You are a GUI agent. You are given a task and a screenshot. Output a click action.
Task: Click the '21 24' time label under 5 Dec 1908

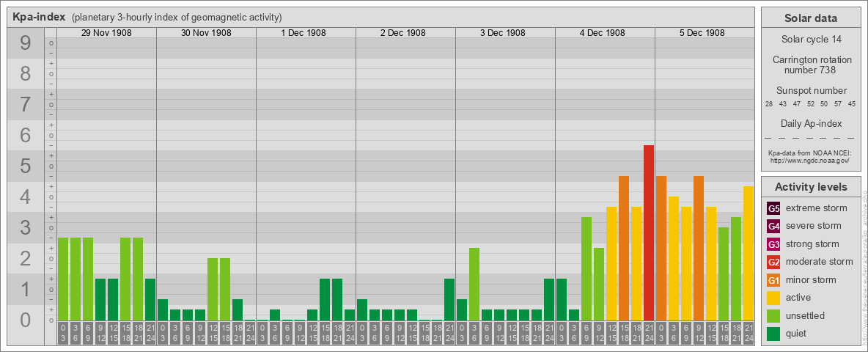(749, 333)
